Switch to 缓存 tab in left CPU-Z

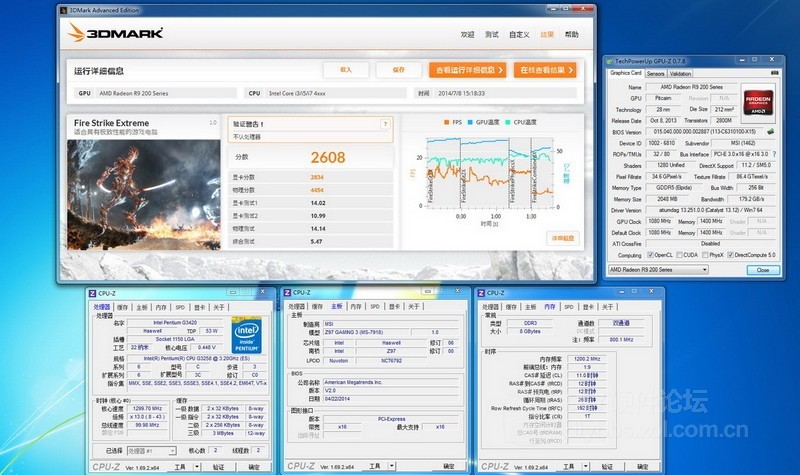tap(122, 307)
